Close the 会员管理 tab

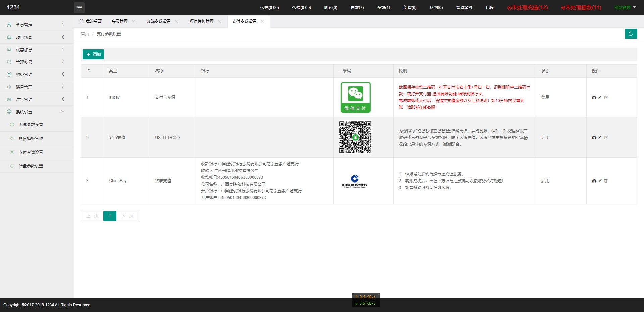(x=133, y=21)
